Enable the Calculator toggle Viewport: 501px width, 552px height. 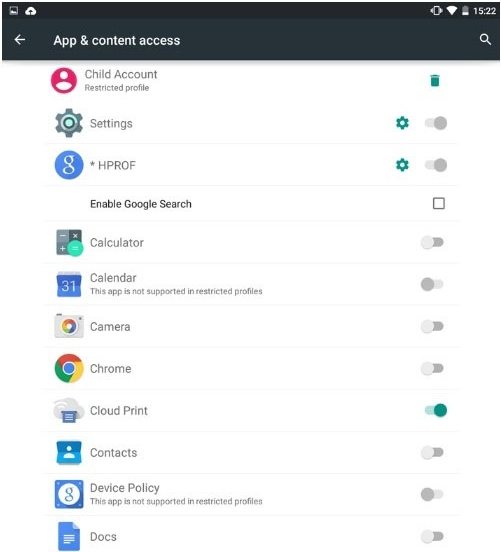pyautogui.click(x=432, y=242)
